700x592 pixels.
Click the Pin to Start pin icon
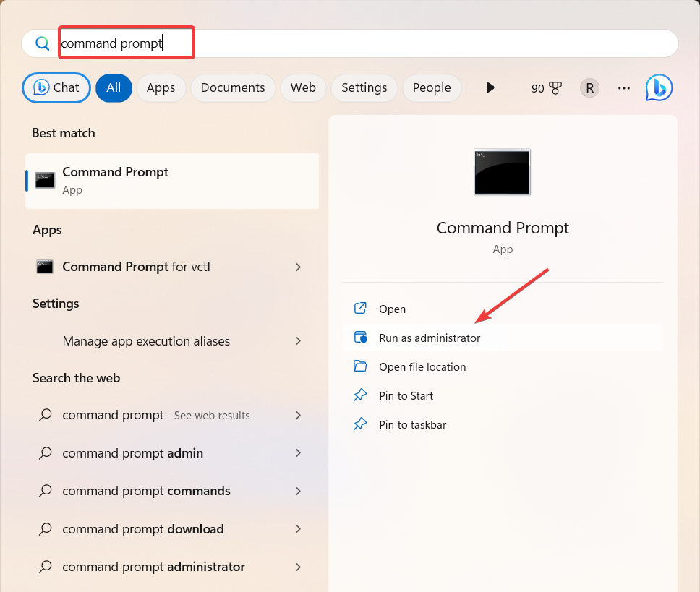[x=360, y=395]
